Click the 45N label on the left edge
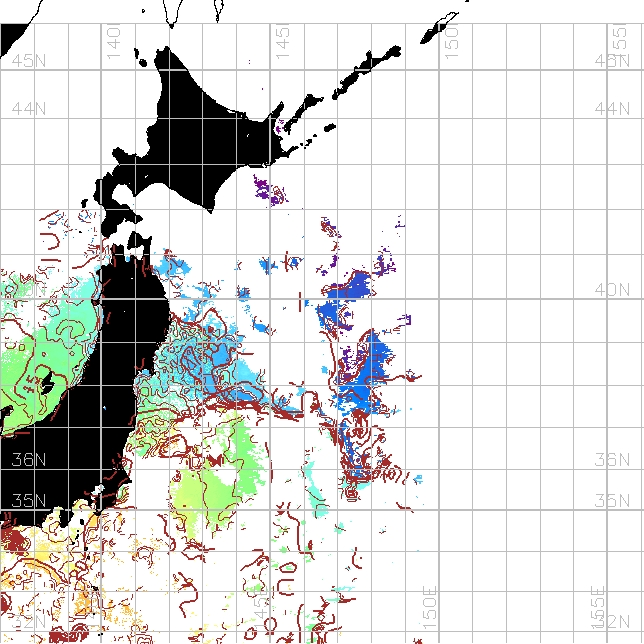Image resolution: width=644 pixels, height=644 pixels. pyautogui.click(x=28, y=61)
